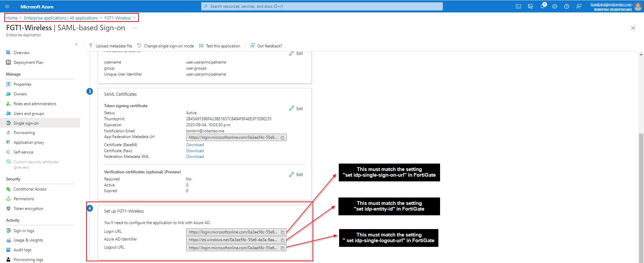Download the Certificate (Base64)

coord(195,145)
